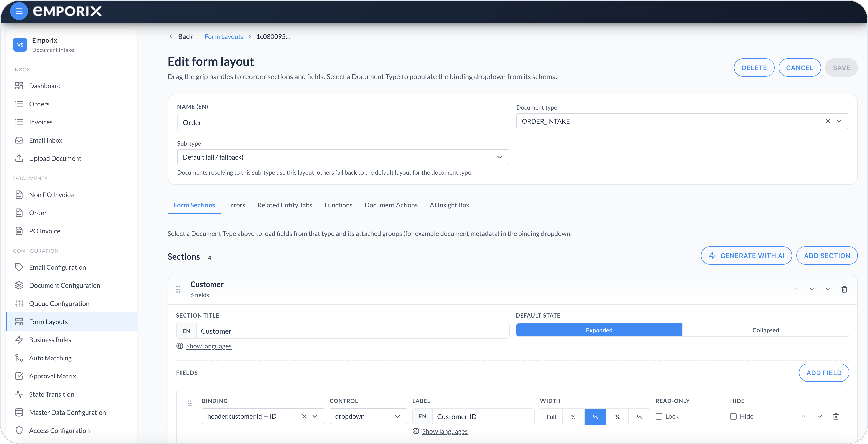This screenshot has height=444, width=868.
Task: Click the Dashboard grid icon
Action: point(19,86)
